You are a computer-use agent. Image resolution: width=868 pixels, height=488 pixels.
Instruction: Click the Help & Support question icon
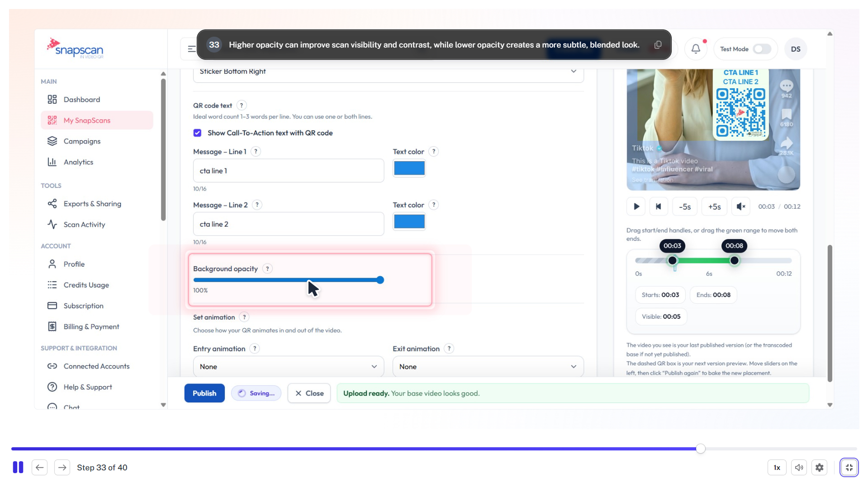[52, 387]
